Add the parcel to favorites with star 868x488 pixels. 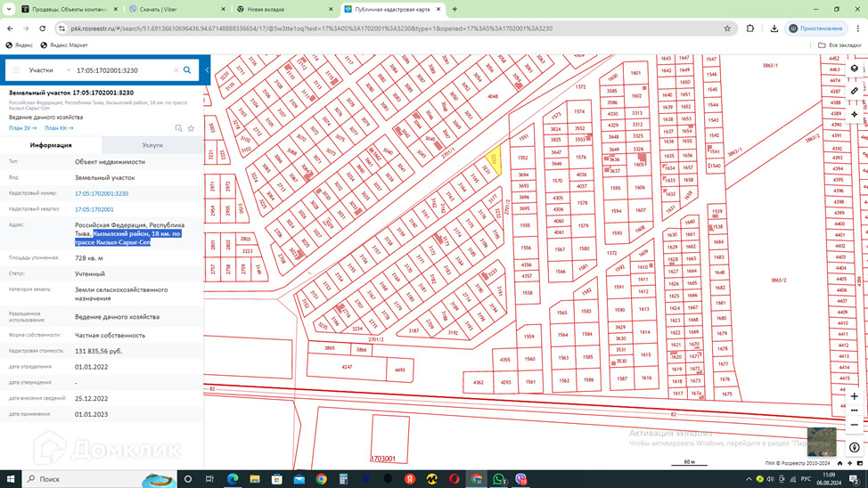click(x=191, y=128)
